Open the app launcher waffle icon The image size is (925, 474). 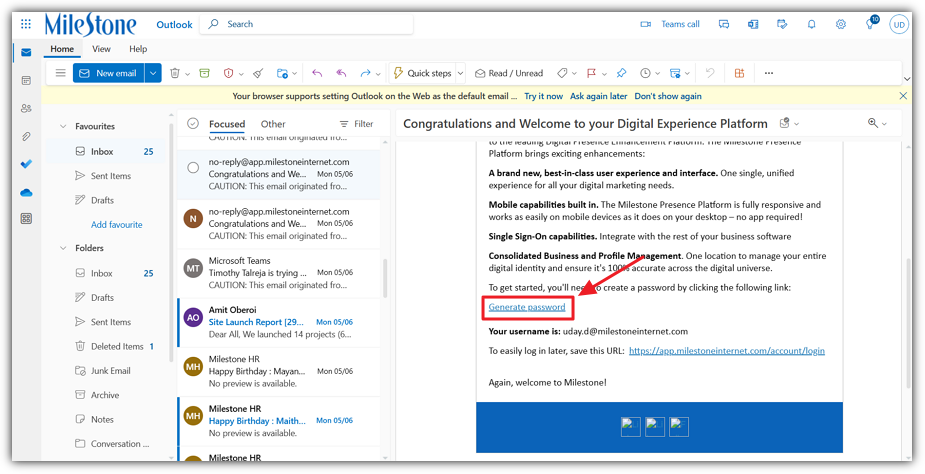point(26,24)
